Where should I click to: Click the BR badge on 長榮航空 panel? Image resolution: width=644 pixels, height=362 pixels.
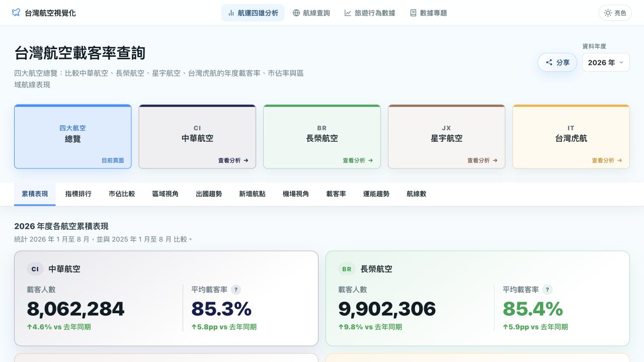point(347,269)
